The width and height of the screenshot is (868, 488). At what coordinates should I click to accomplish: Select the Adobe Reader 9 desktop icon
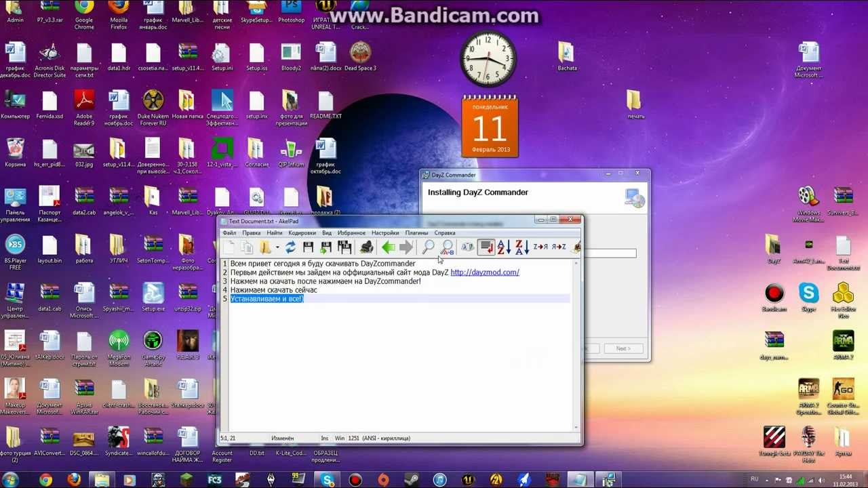click(x=84, y=108)
